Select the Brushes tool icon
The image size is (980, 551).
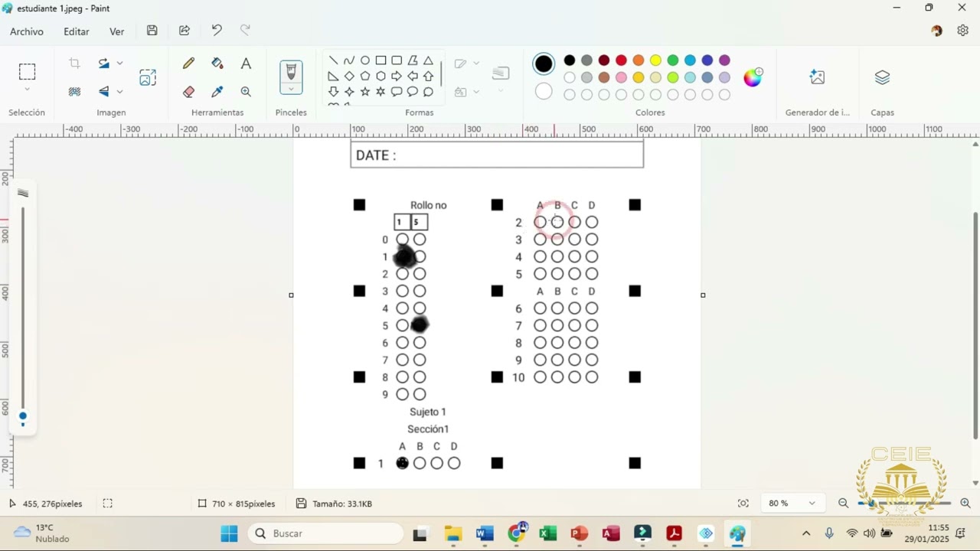pyautogui.click(x=291, y=72)
